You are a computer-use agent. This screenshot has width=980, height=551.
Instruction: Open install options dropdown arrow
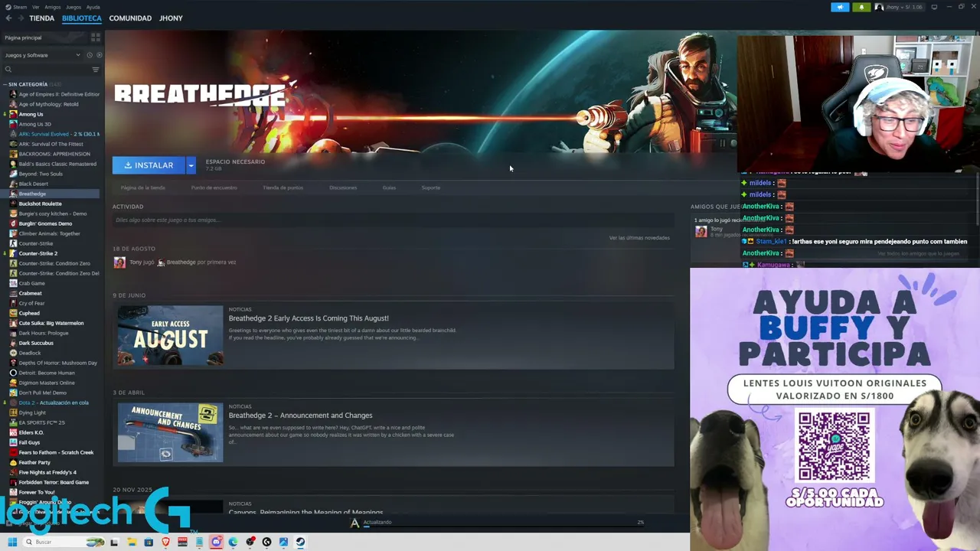[x=191, y=165]
